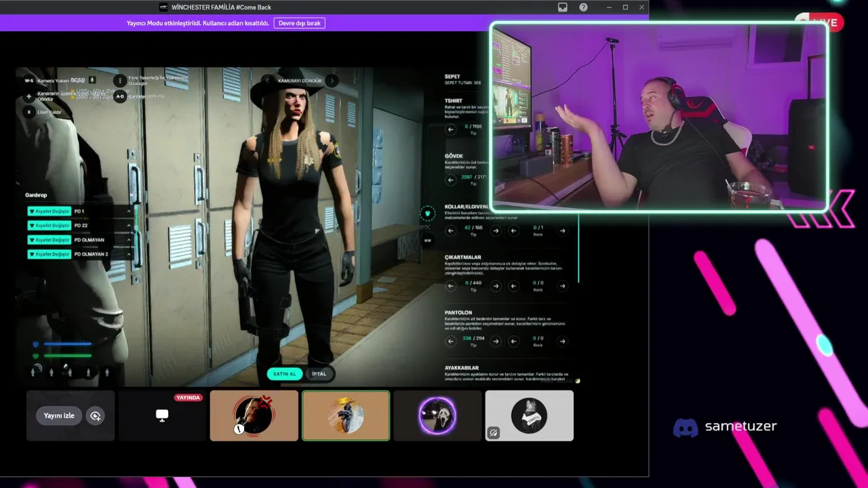This screenshot has width=868, height=488.
Task: Click the ÇIKARTMALAR section heading
Action: click(x=463, y=258)
